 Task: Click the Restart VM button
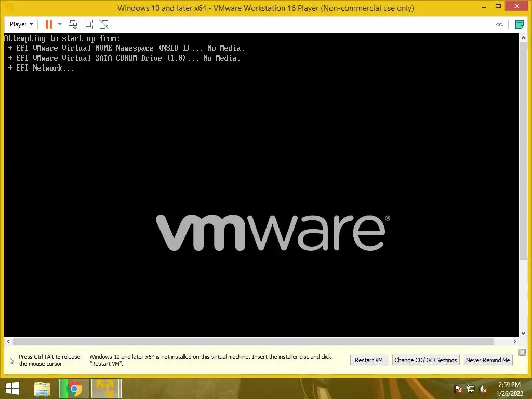tap(369, 360)
